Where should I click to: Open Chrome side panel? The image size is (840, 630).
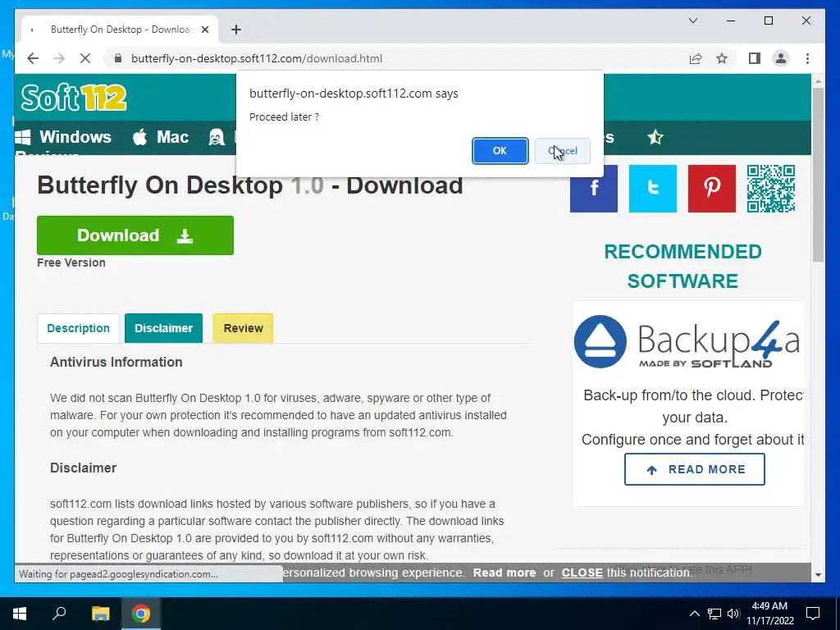click(755, 58)
